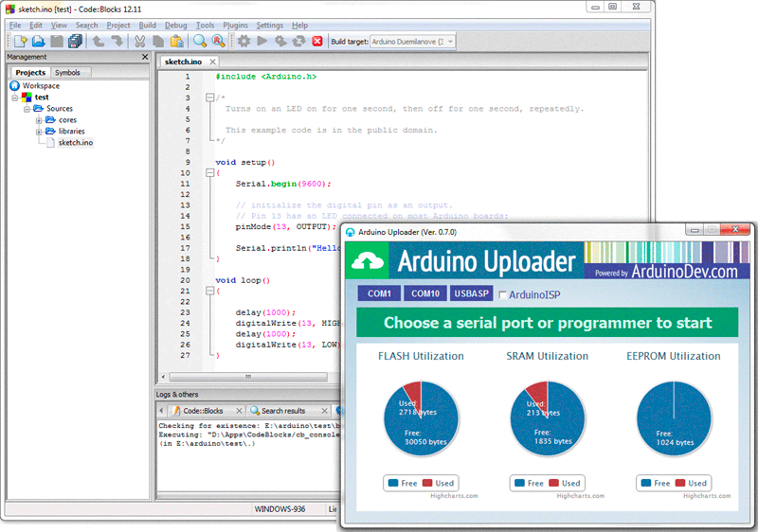Click the Build and run icon
This screenshot has height=532, width=758.
pos(280,42)
